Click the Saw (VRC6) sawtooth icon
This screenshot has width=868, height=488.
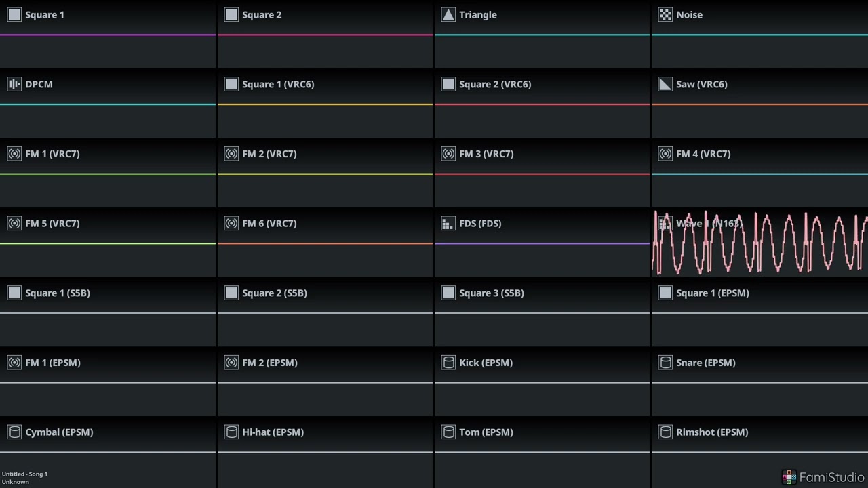click(x=665, y=84)
